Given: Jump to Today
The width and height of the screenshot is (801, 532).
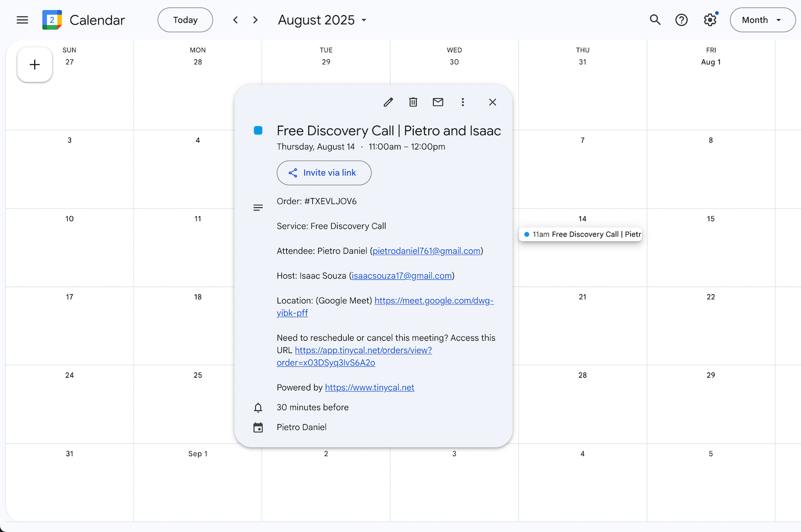Looking at the screenshot, I should click(185, 20).
